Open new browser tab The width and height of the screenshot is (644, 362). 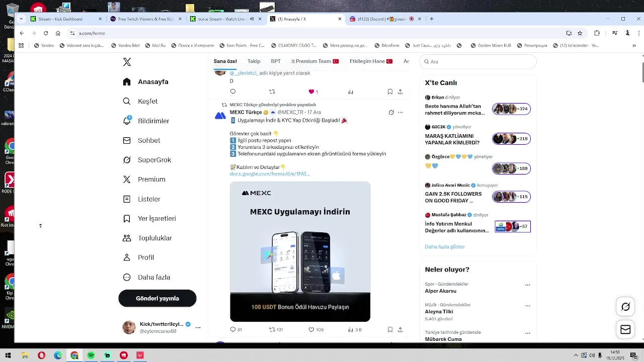pyautogui.click(x=432, y=19)
